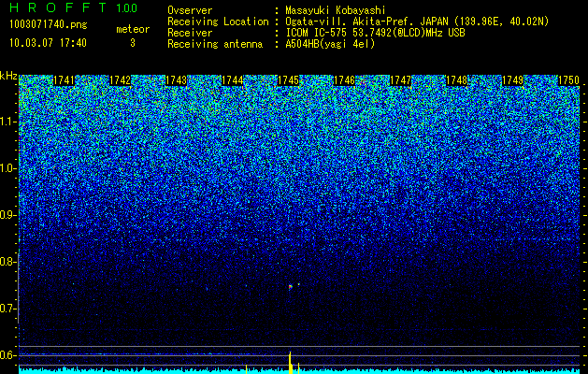Select the 'Receiving Location' field label
This screenshot has height=374, width=588.
tap(218, 22)
